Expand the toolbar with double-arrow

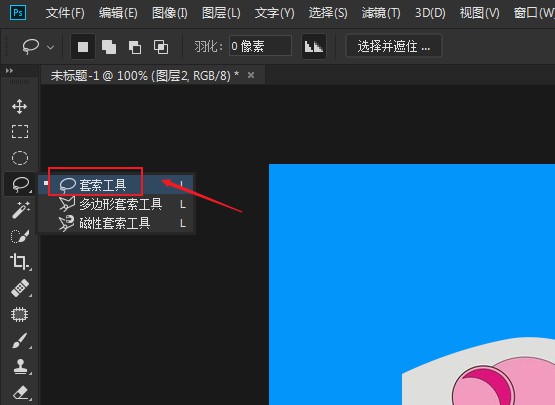[9, 71]
